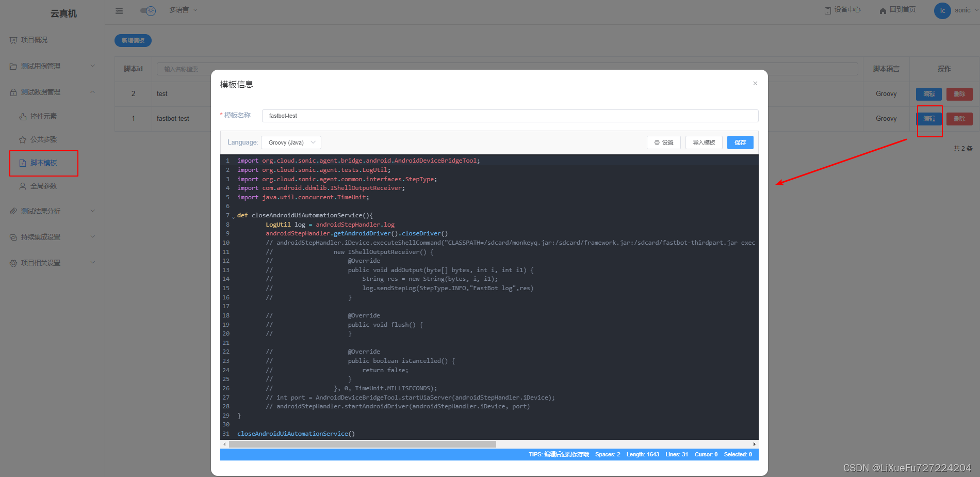Expand 测试用例管理 sidebar menu

point(53,66)
